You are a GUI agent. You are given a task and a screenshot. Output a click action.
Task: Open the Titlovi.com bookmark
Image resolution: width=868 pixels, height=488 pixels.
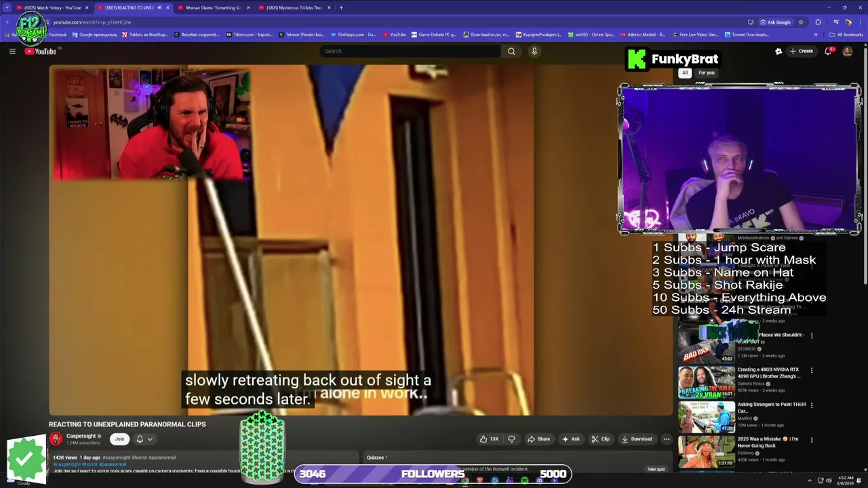tap(248, 35)
